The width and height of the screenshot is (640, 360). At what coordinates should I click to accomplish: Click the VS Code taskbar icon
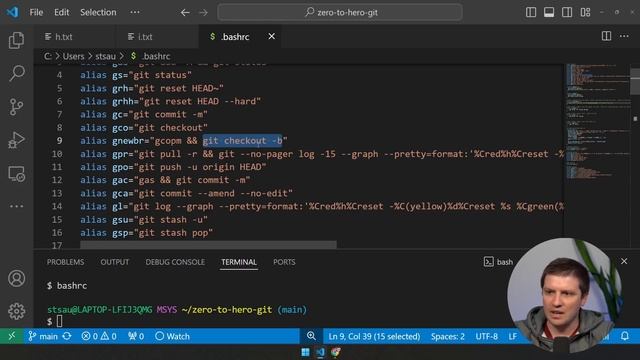tap(320, 352)
